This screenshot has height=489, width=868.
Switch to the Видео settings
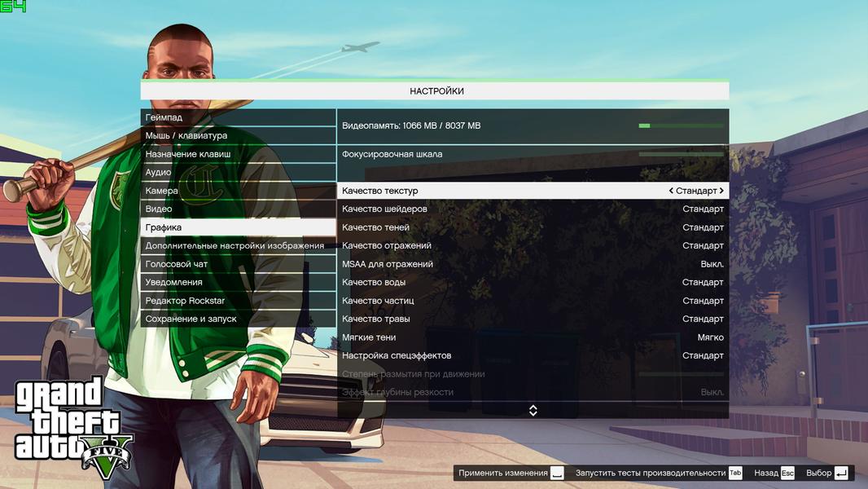(238, 209)
